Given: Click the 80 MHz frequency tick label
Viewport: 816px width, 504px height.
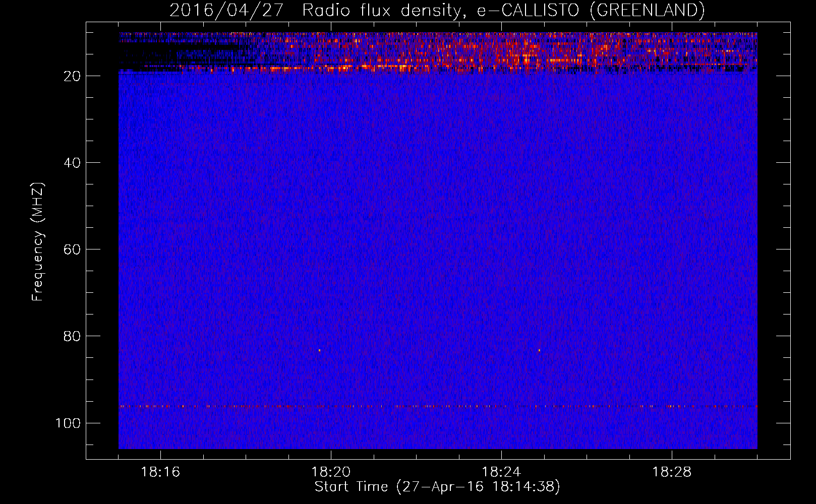Looking at the screenshot, I should 72,336.
